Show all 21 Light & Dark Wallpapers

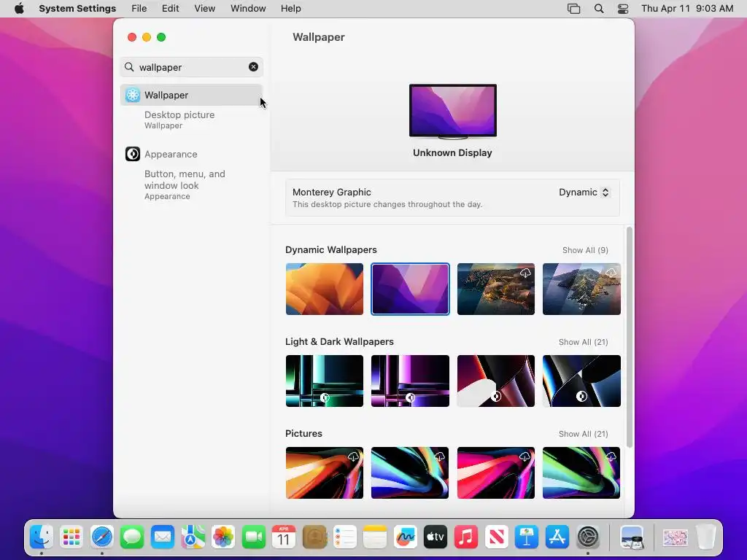click(x=583, y=342)
